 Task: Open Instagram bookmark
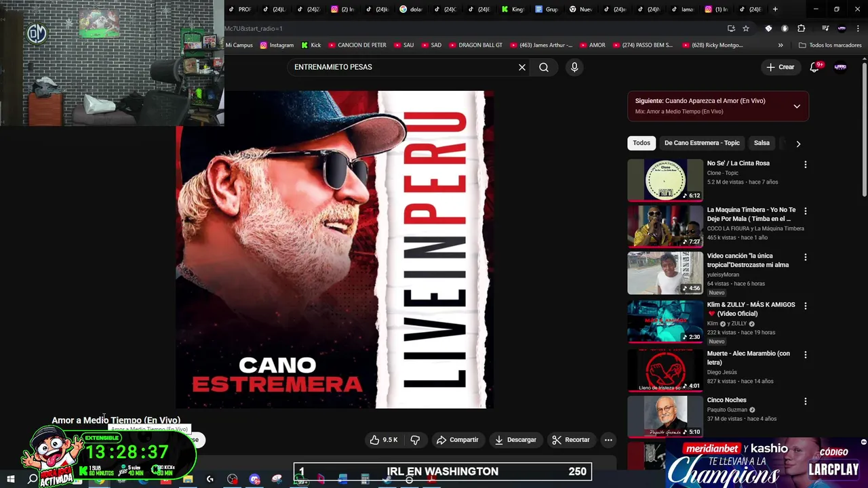[277, 45]
